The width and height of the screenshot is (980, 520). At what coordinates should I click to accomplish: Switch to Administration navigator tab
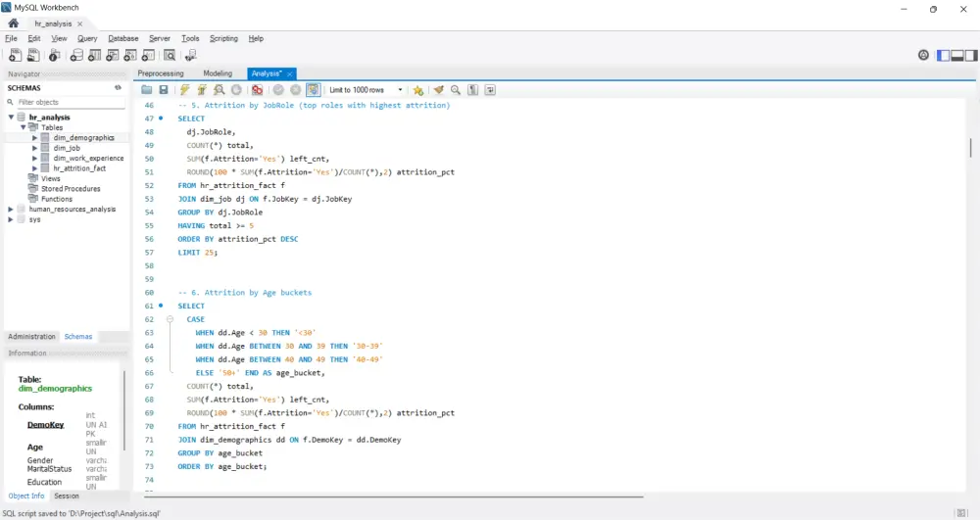(32, 337)
